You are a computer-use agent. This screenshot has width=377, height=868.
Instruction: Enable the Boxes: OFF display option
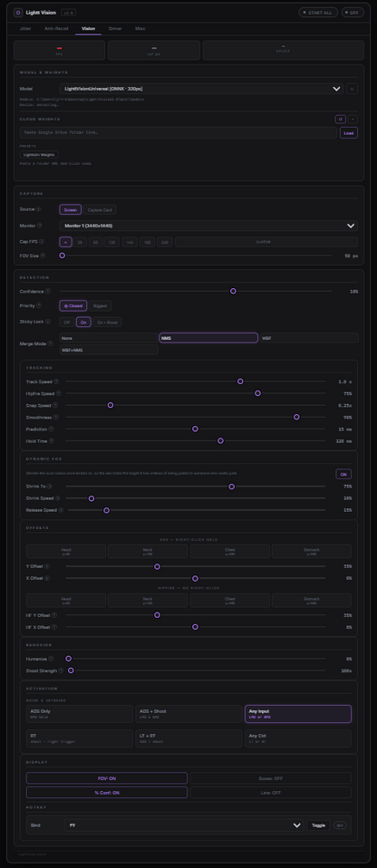point(271,778)
